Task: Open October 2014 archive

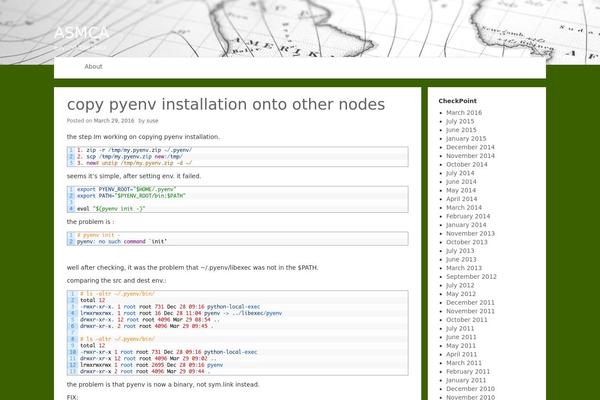Action: [x=467, y=164]
